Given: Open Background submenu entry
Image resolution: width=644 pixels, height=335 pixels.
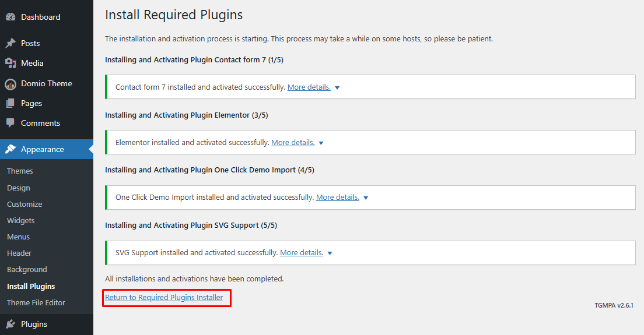Looking at the screenshot, I should click(27, 269).
